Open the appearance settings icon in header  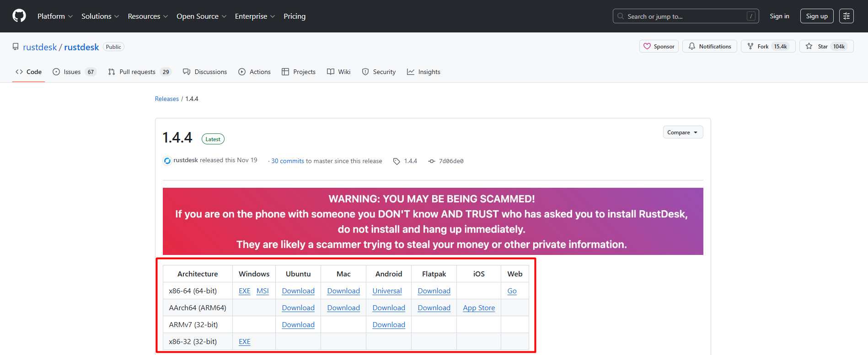[846, 16]
